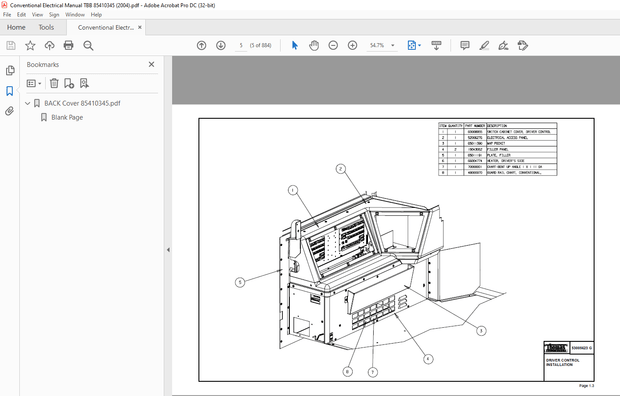The image size is (620, 396).
Task: Zoom in with plus icon
Action: click(352, 45)
